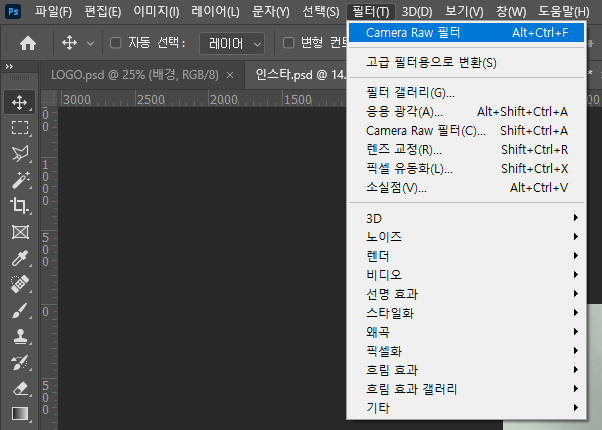Expand the 렌더 submenu
Screen dimensions: 602x430
(466, 256)
